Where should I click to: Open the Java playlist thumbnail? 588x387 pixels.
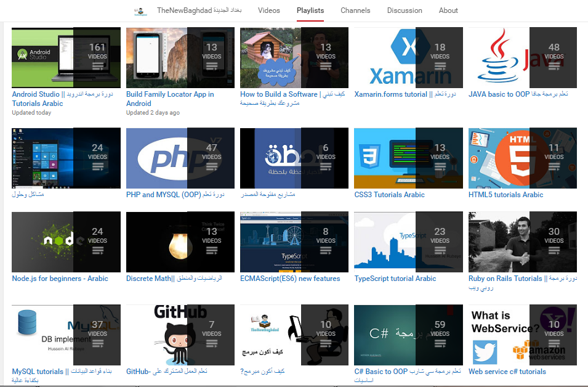tap(522, 57)
